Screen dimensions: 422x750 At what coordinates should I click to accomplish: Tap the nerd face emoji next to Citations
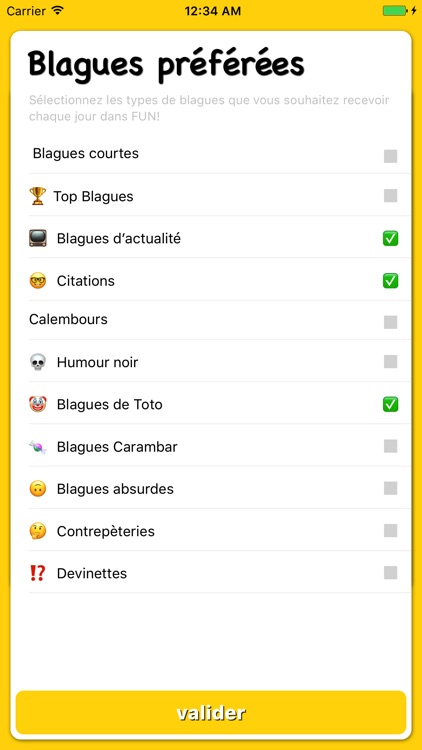tap(38, 280)
